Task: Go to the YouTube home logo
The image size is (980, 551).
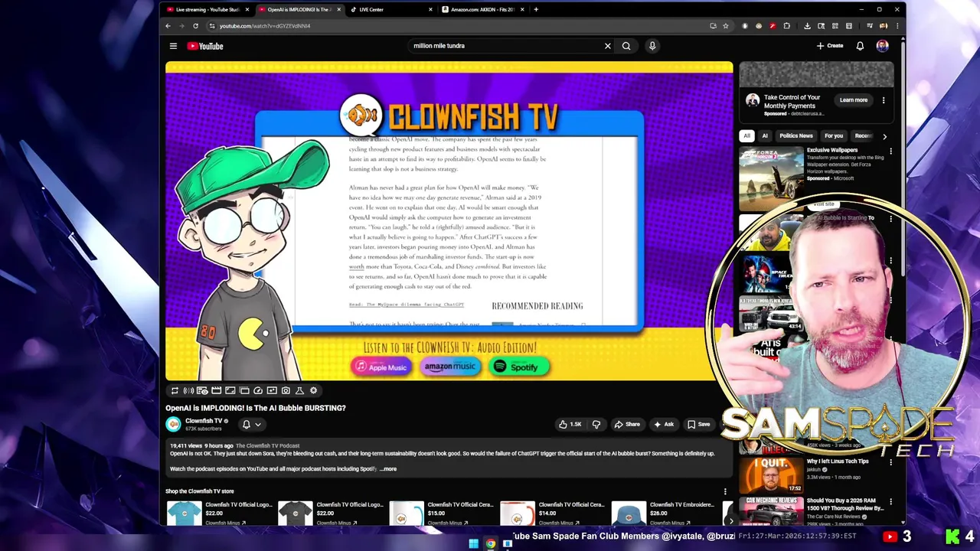Action: tap(205, 46)
